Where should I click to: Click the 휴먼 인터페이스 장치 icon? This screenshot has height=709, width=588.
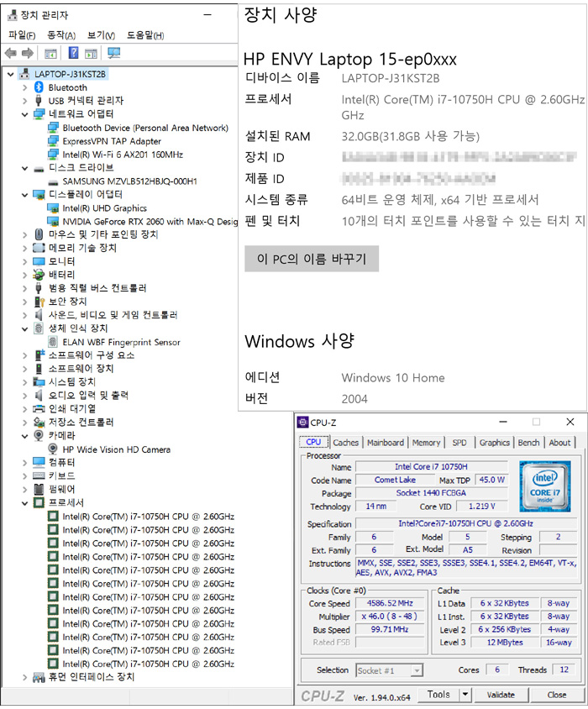coord(39,677)
